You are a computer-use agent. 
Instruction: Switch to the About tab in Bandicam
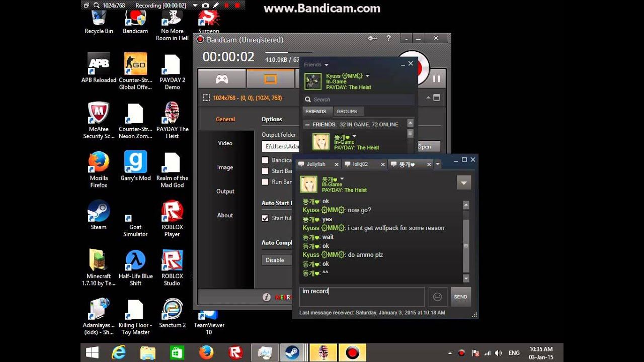(x=225, y=216)
